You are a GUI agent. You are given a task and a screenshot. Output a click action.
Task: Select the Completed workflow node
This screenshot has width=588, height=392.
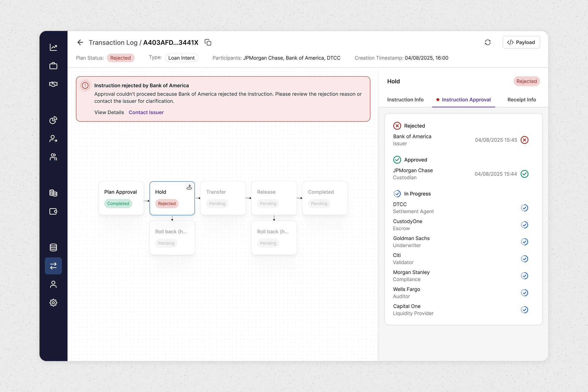coord(325,198)
